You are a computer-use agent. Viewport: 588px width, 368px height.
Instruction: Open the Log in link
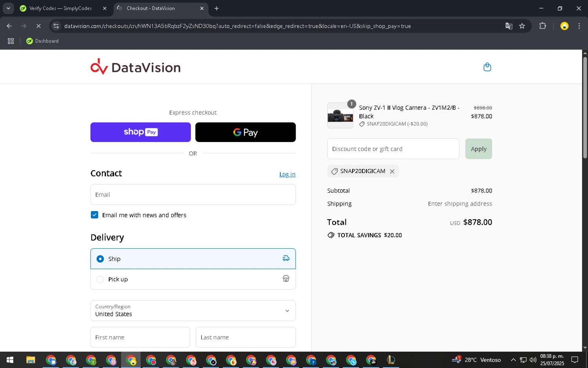[287, 174]
